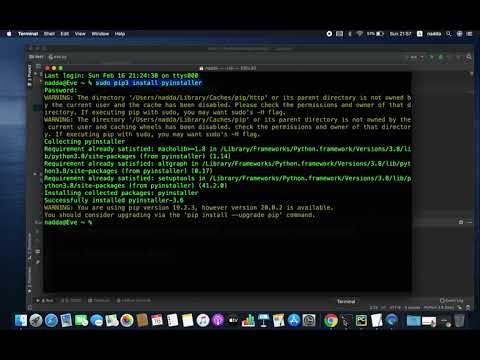
Task: Open the Help menu
Action: [120, 34]
